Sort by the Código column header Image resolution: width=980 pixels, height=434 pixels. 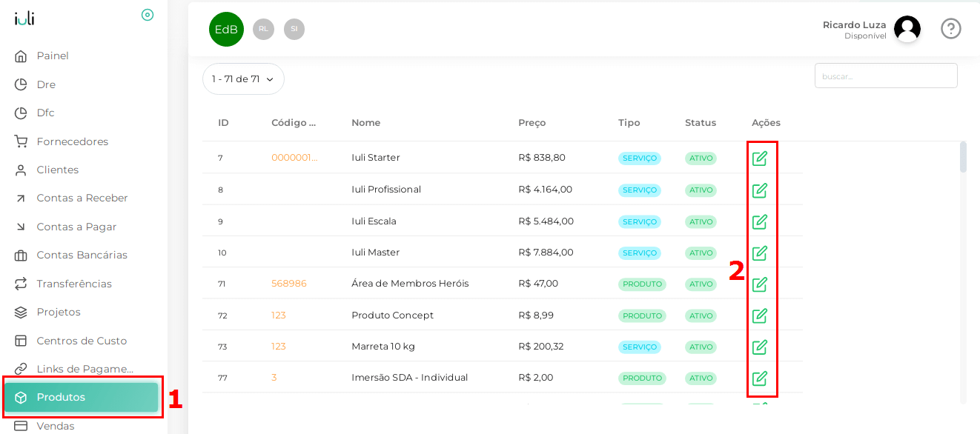[x=294, y=123]
